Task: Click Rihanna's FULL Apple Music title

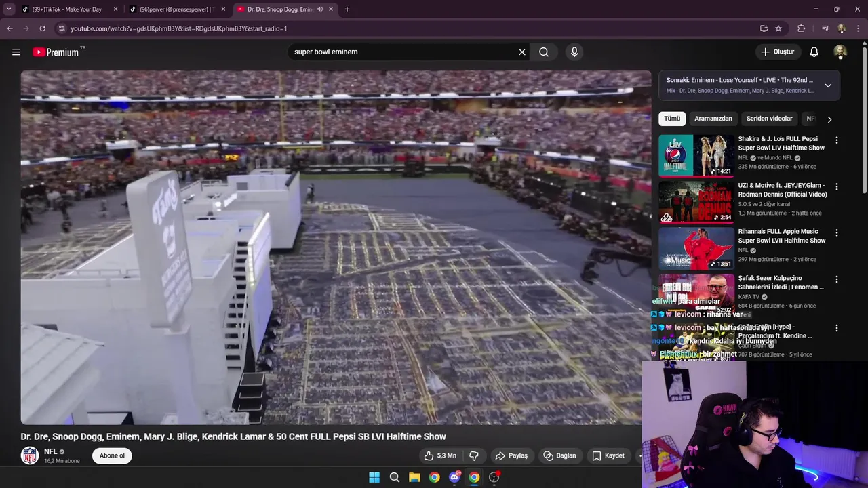Action: click(782, 236)
